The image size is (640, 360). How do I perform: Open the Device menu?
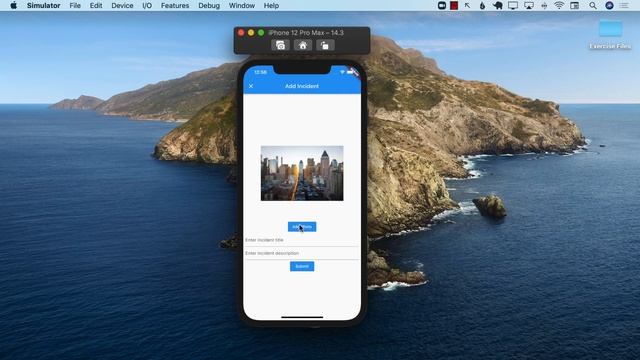[122, 6]
